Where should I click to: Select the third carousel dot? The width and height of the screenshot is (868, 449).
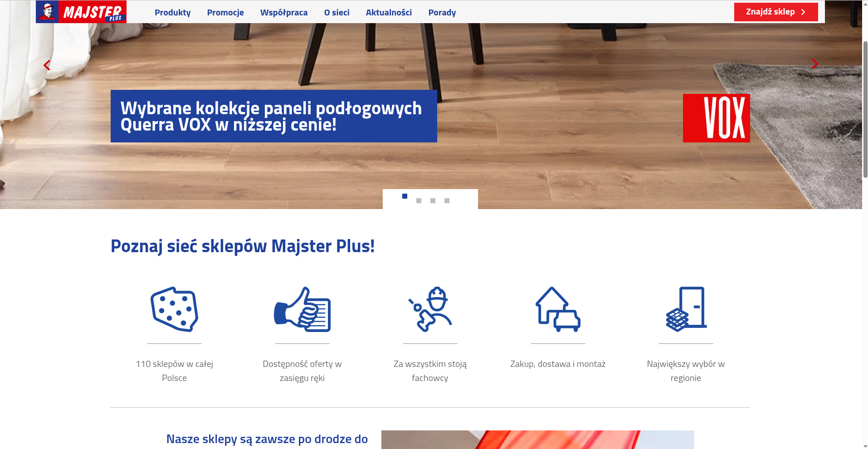point(433,200)
